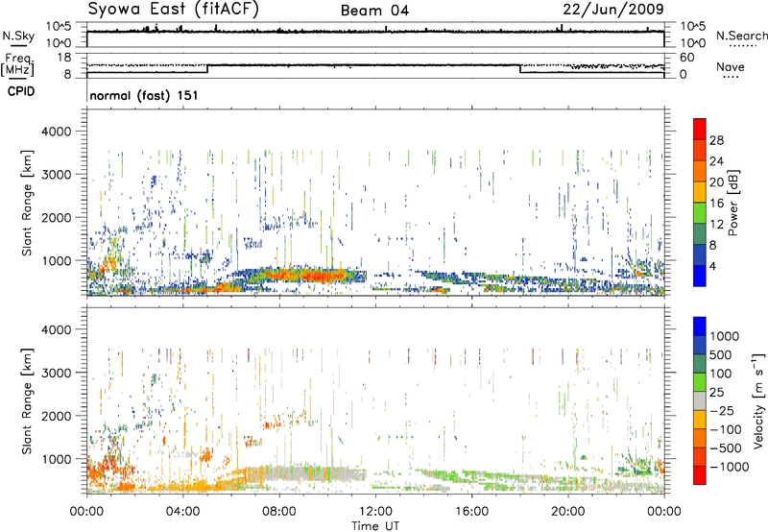Click the '4000' tick of power panel
This screenshot has width=768, height=532.
pos(56,132)
